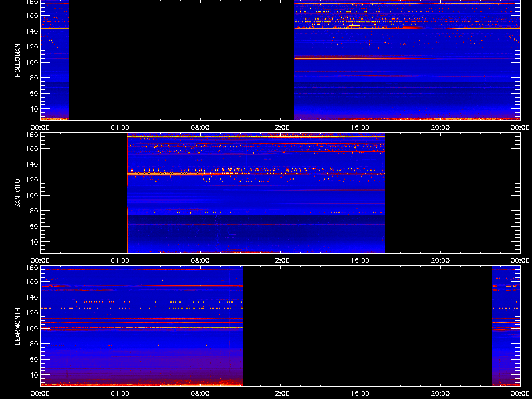Click the 100 frequency label on Learmonth axis
This screenshot has width=532, height=399.
pos(32,329)
